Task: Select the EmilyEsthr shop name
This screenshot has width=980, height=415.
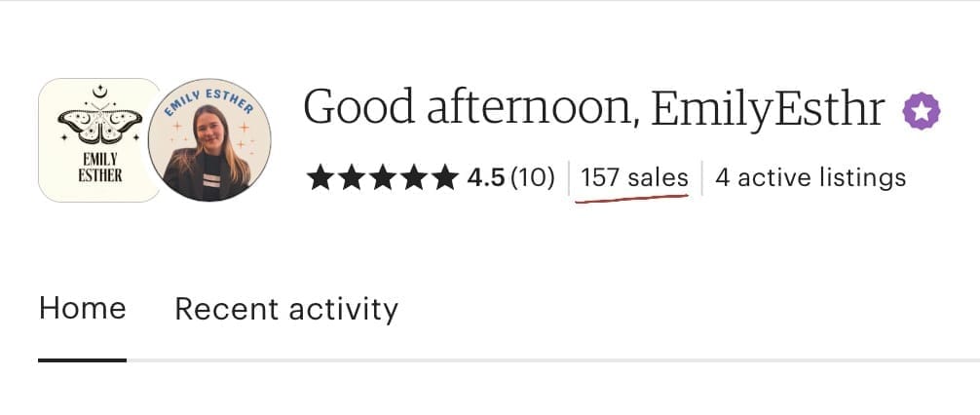Action: pos(767,107)
